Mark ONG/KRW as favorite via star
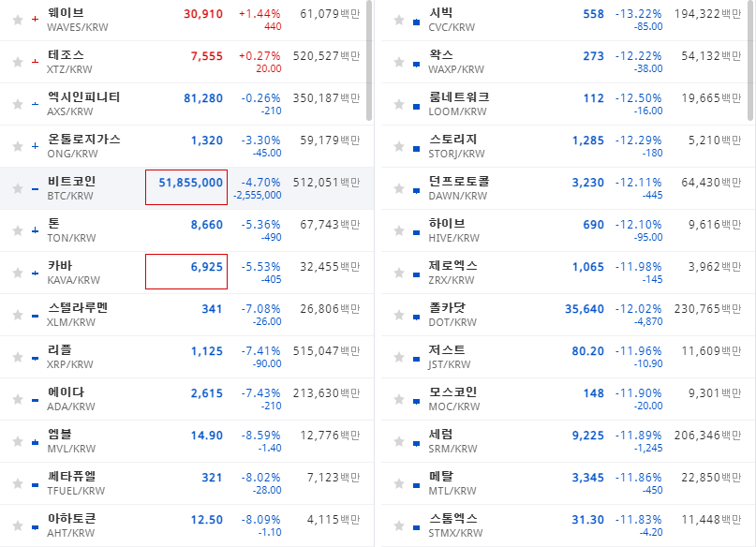This screenshot has width=756, height=547. 18,146
